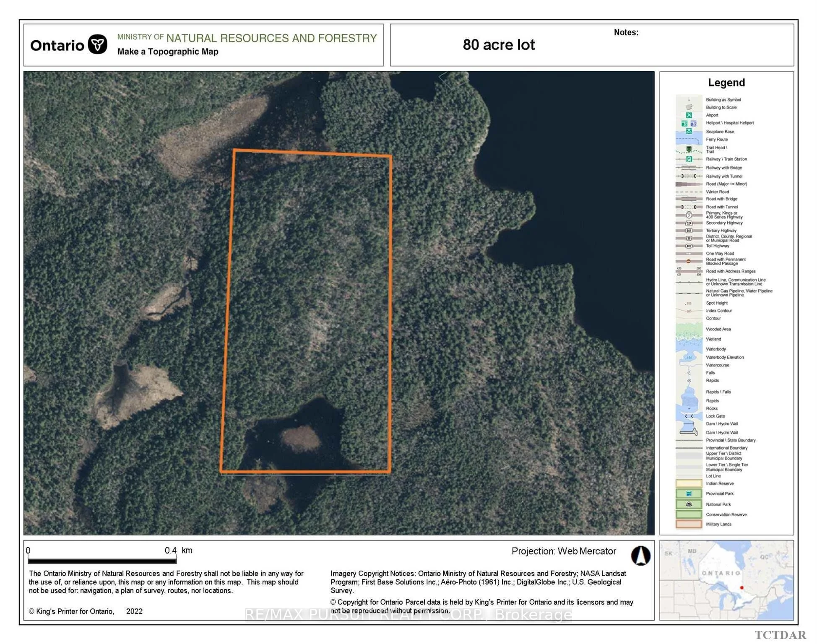Viewport: 817px width, 644px height.
Task: Click the Ontario locator inset map
Action: [726, 580]
